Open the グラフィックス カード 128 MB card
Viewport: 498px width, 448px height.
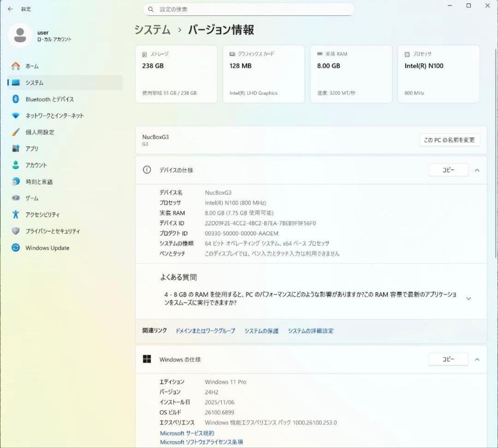pyautogui.click(x=264, y=74)
